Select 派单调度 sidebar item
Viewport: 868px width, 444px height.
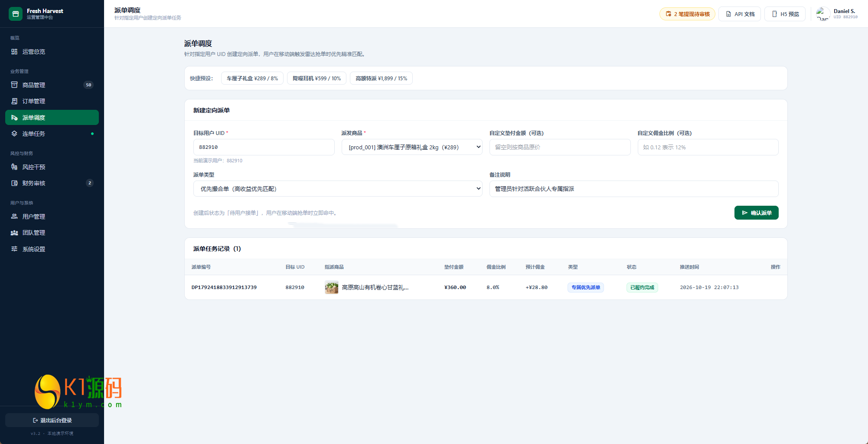(52, 118)
